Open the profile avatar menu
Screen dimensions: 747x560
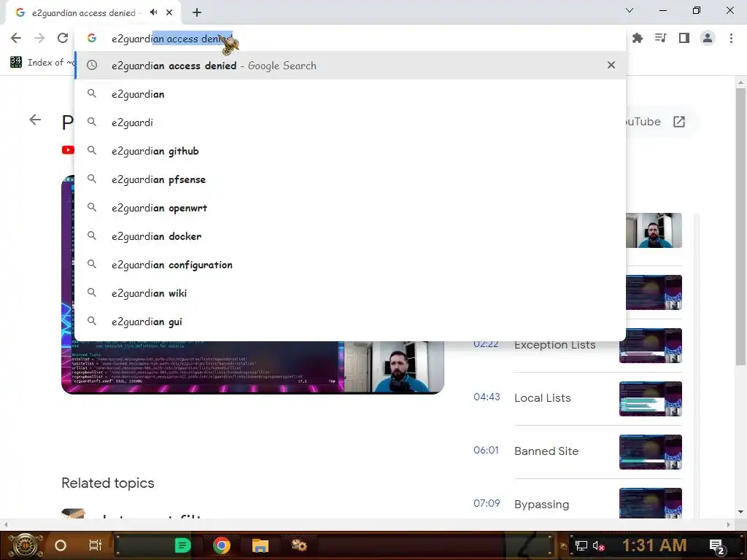click(708, 38)
